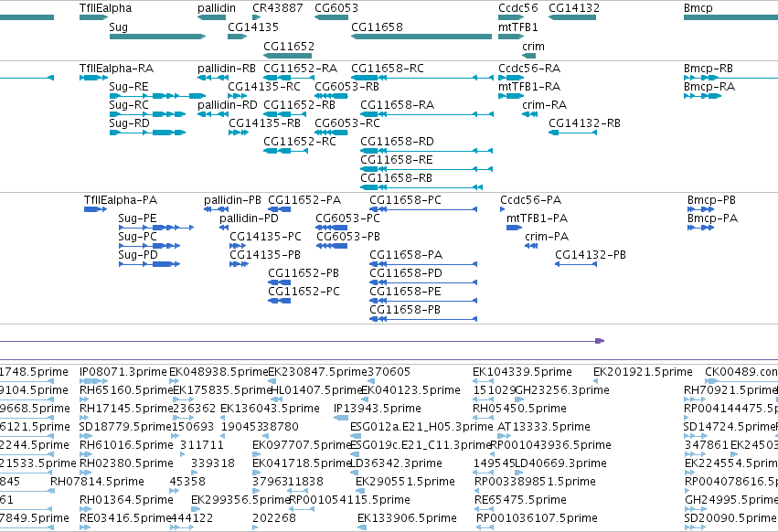Click the CG14135-PC protein label

click(x=265, y=236)
